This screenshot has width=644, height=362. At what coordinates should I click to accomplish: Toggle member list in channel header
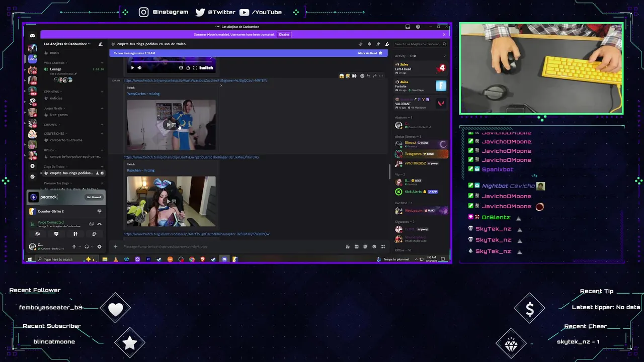[x=387, y=44]
